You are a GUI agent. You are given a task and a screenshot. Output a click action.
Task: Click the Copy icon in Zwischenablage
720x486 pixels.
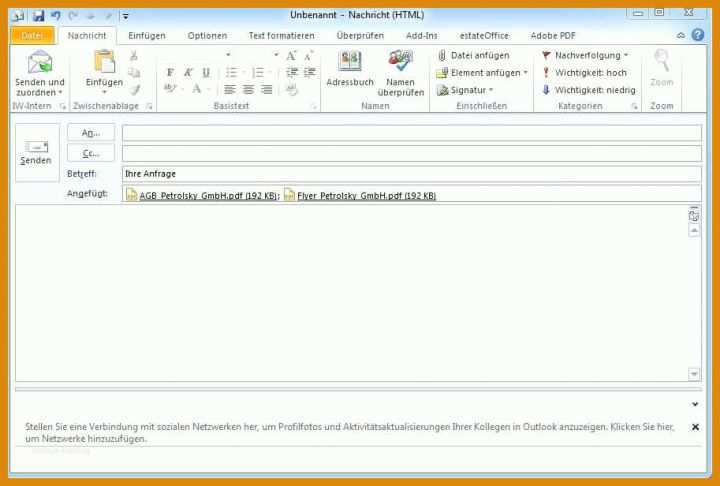[x=134, y=73]
